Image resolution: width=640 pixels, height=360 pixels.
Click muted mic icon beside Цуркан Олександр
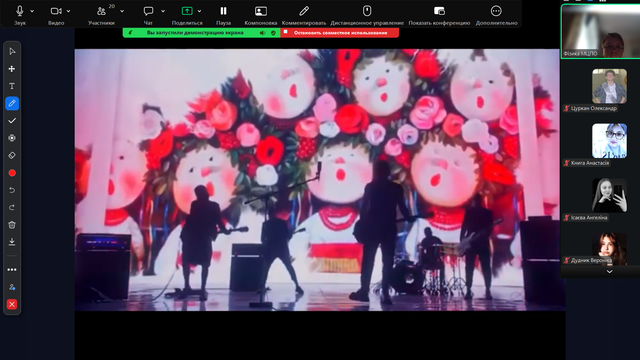567,108
